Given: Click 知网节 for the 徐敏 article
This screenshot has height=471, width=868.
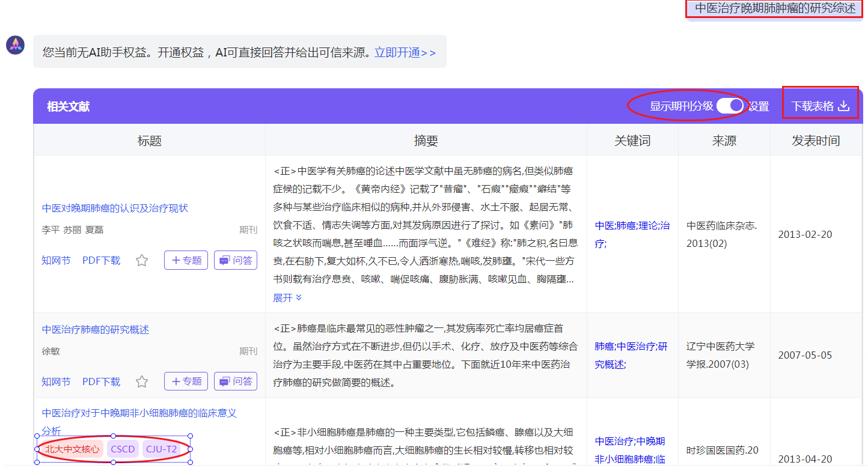Looking at the screenshot, I should click(x=56, y=382).
